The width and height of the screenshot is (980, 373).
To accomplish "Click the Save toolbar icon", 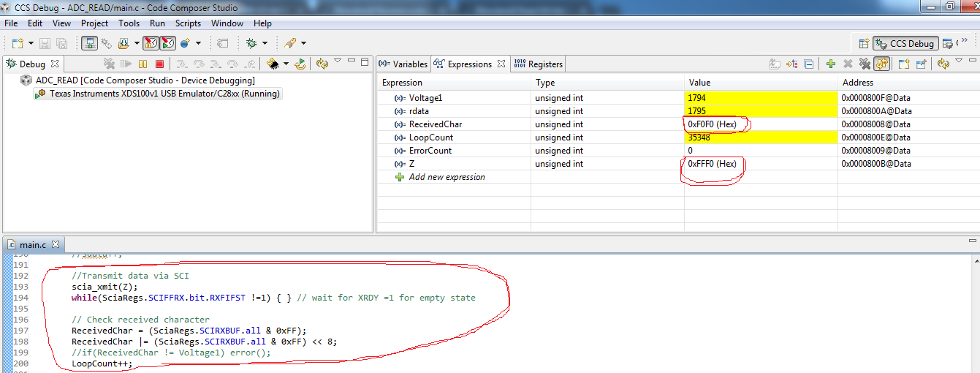I will tap(45, 43).
